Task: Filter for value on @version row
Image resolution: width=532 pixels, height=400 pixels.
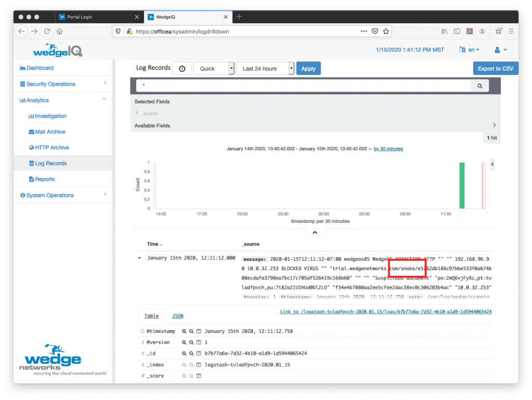Action: click(x=184, y=342)
